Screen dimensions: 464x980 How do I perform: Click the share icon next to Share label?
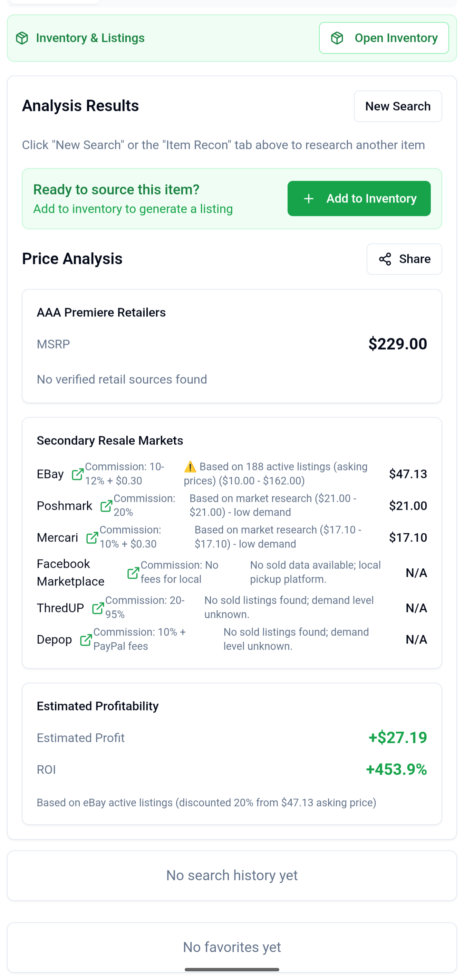coord(386,259)
